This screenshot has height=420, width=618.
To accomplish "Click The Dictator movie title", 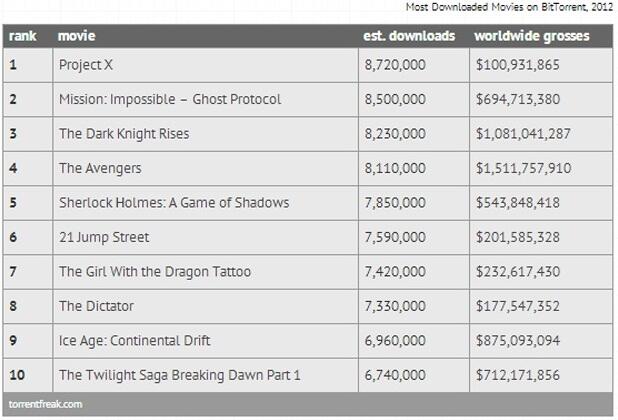I will (96, 306).
